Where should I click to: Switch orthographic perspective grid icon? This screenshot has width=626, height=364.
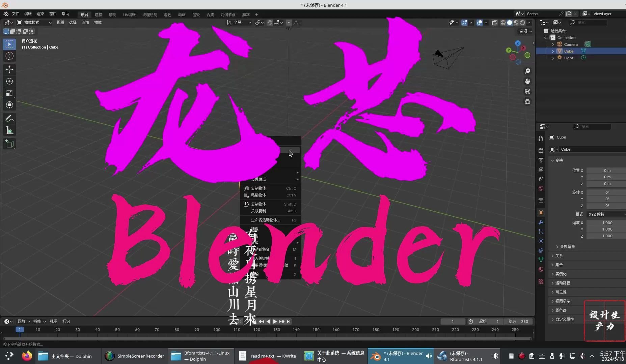pyautogui.click(x=527, y=101)
